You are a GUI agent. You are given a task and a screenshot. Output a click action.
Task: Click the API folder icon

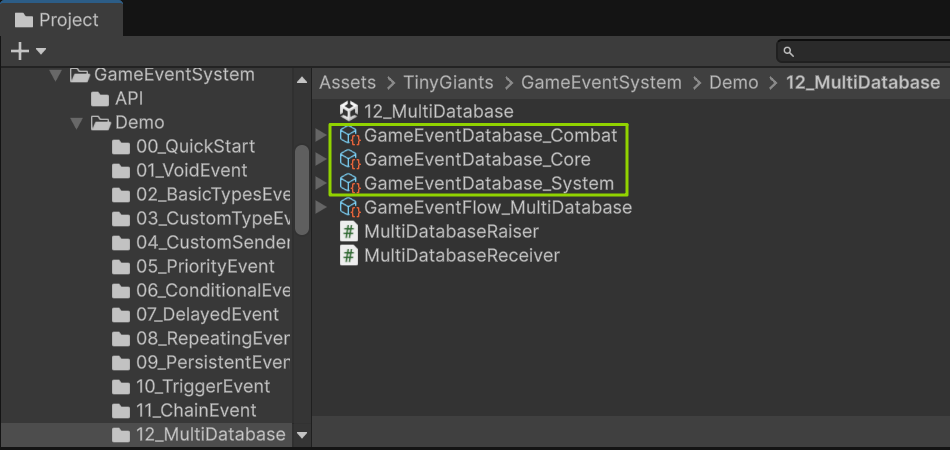tap(100, 99)
